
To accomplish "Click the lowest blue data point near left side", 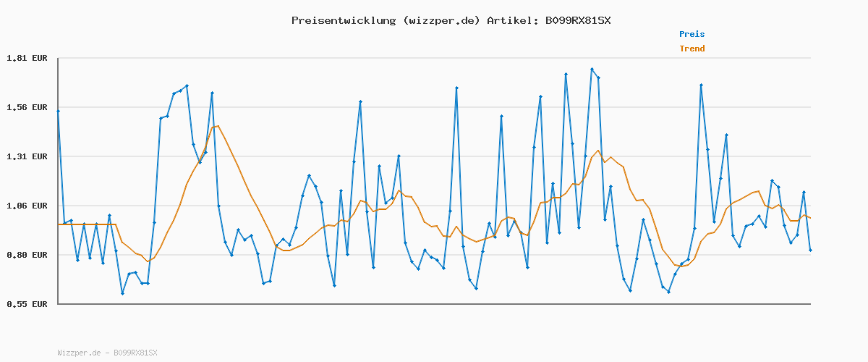I will 122,293.
